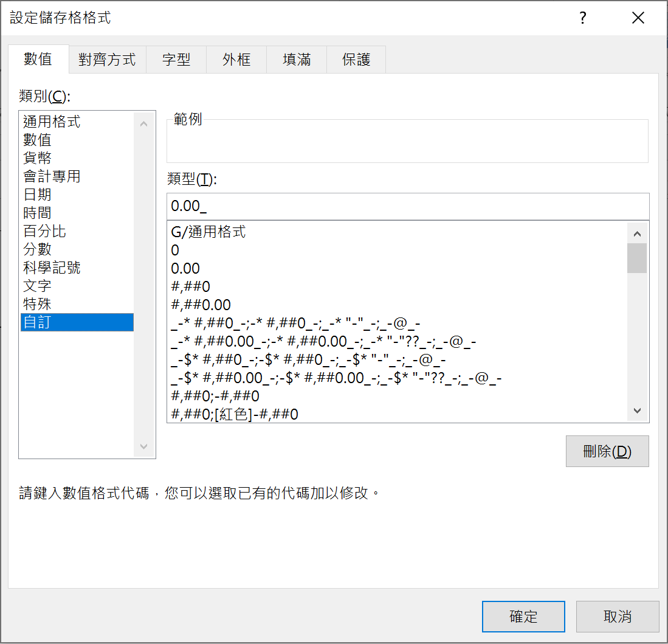Open the 字型 tab

pos(176,59)
